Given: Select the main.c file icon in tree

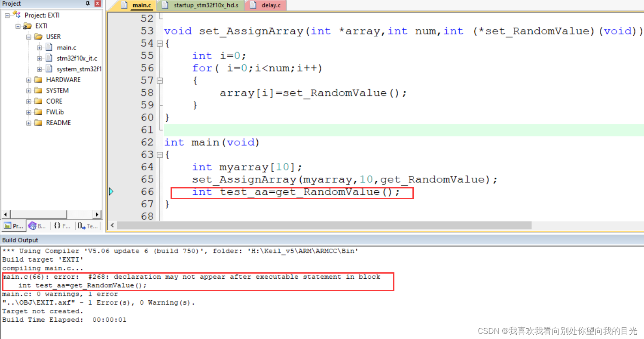Looking at the screenshot, I should 49,47.
